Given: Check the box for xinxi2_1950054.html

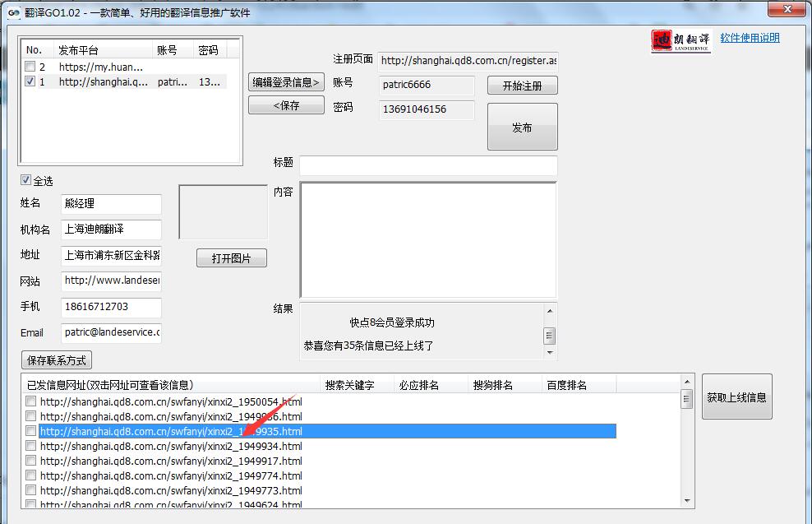Looking at the screenshot, I should click(x=30, y=401).
